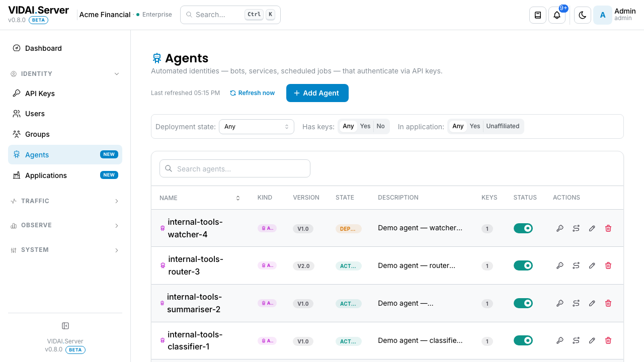The width and height of the screenshot is (644, 362).
Task: Sort the table by NAME column
Action: click(200, 198)
